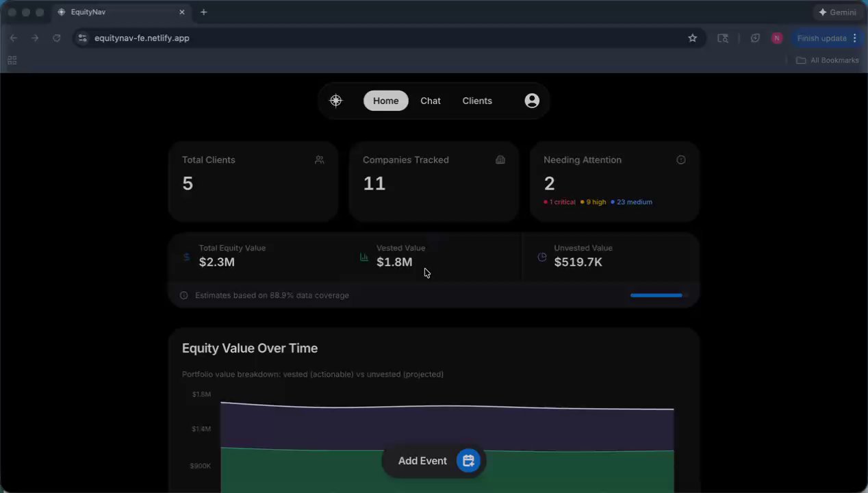Switch to the Clients tab
This screenshot has height=493, width=868.
pyautogui.click(x=477, y=101)
